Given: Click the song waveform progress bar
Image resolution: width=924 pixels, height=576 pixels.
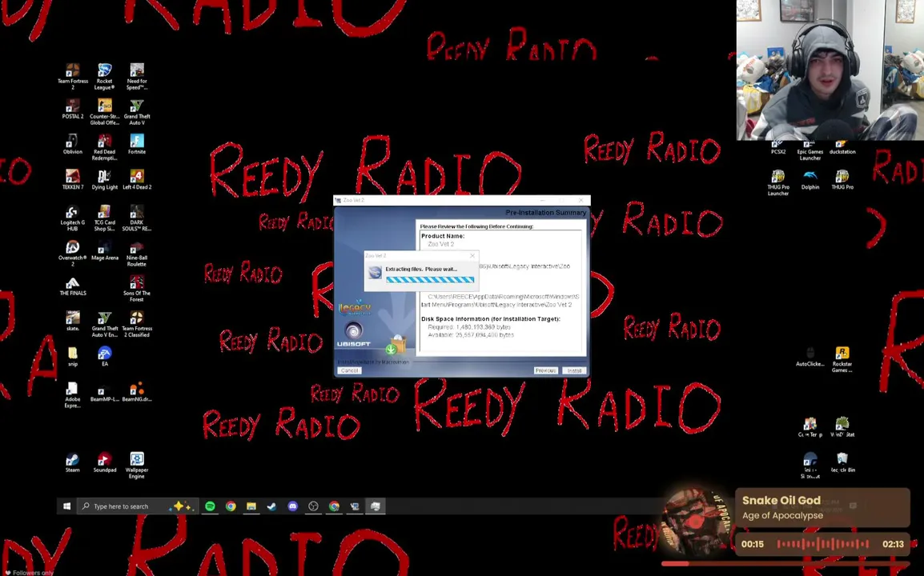Looking at the screenshot, I should click(x=822, y=544).
